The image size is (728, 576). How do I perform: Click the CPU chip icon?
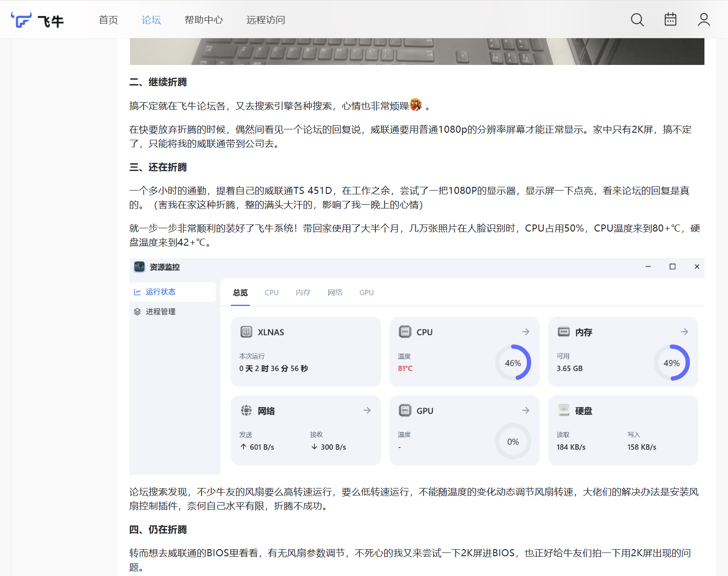pos(405,332)
